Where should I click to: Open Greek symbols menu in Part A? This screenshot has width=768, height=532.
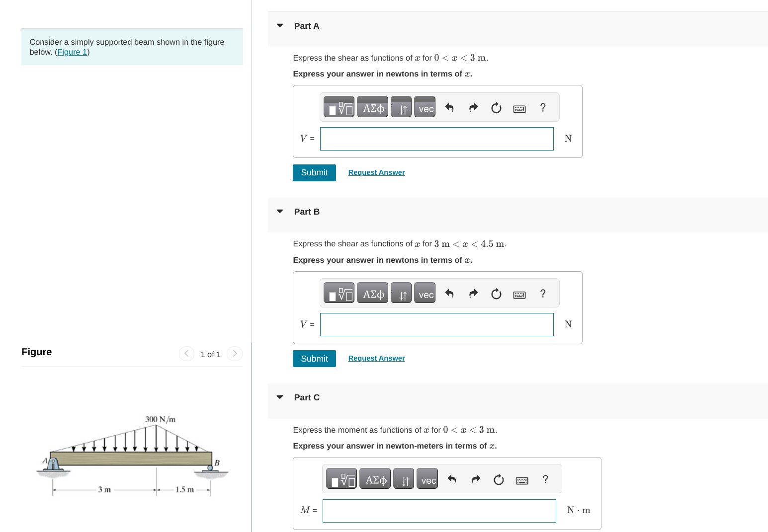tap(373, 107)
